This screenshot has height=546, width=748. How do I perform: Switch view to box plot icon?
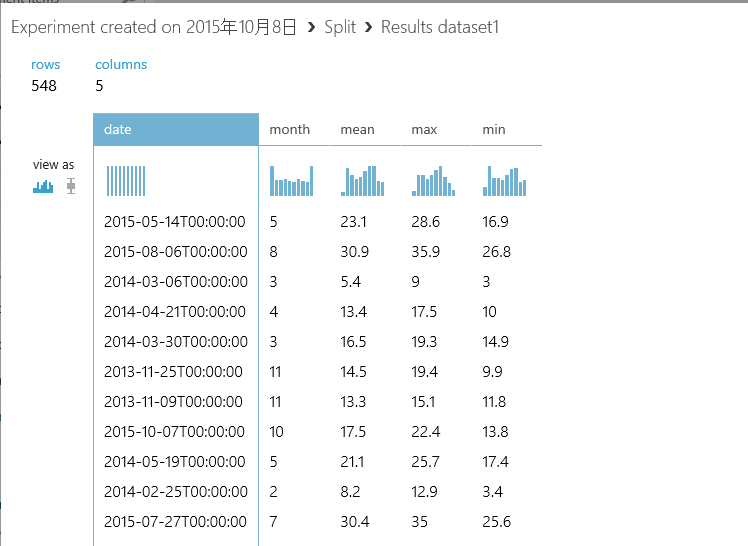click(x=71, y=186)
